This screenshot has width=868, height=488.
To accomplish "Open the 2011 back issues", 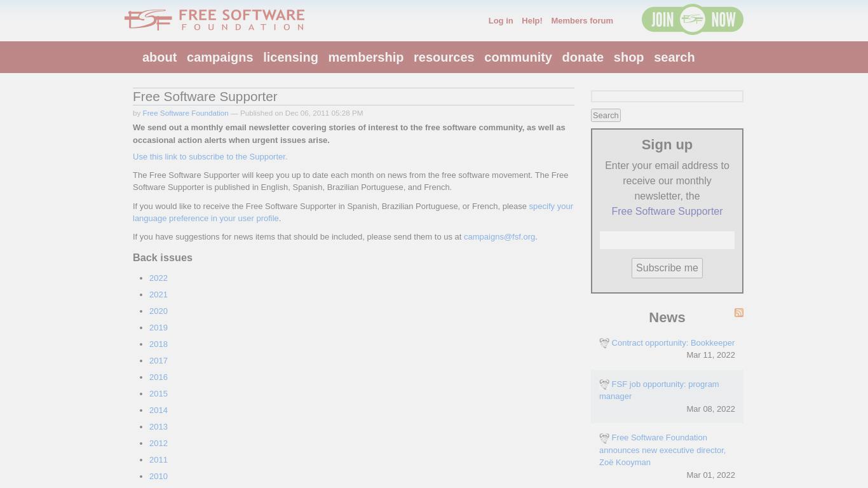I will tap(158, 460).
